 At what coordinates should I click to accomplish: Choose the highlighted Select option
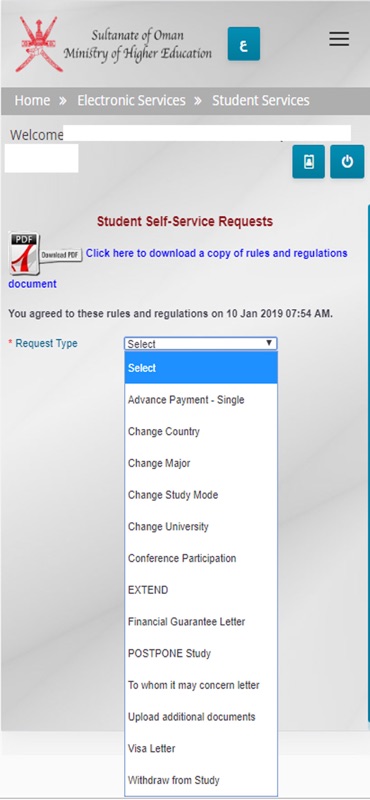(x=201, y=368)
